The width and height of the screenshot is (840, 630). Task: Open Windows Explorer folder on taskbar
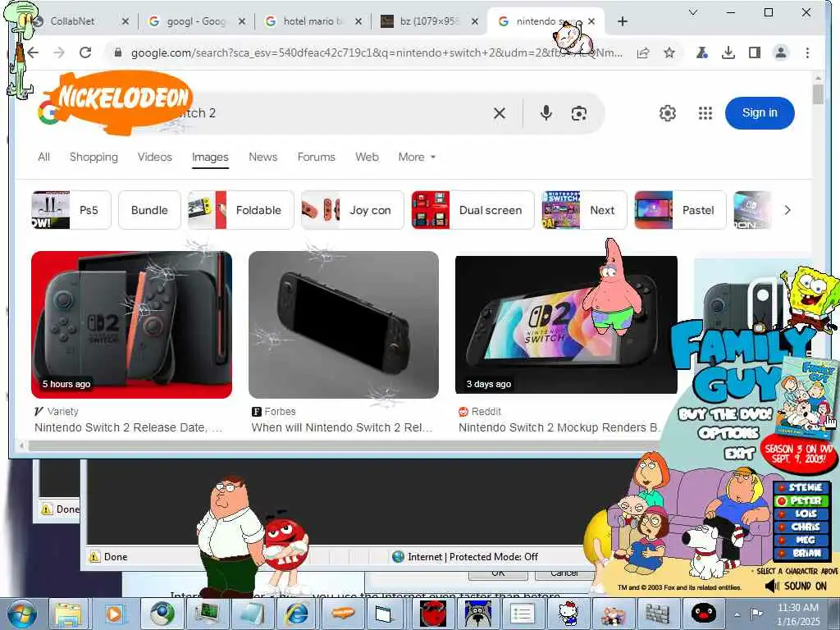click(x=68, y=614)
